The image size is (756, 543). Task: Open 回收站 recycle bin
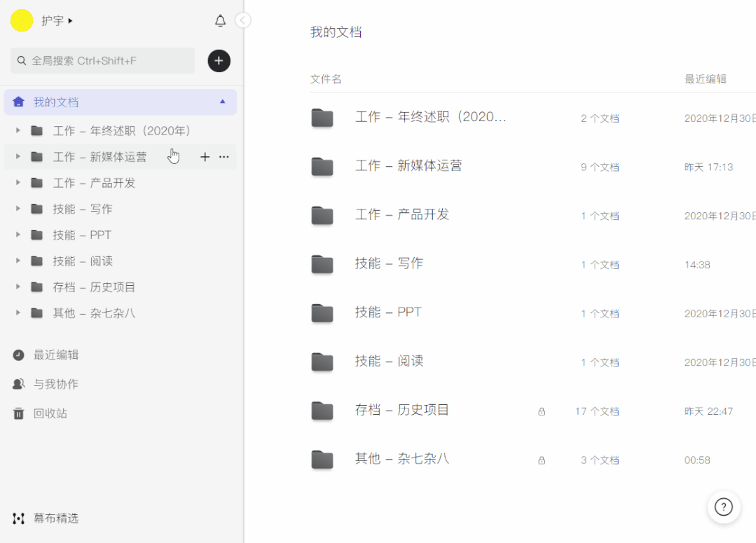click(50, 413)
